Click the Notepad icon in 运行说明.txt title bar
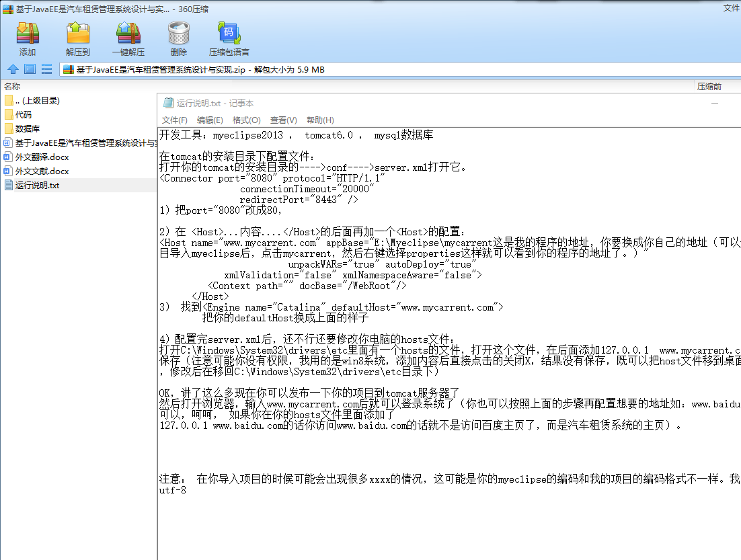Screen dimensions: 741x560 pyautogui.click(x=168, y=103)
